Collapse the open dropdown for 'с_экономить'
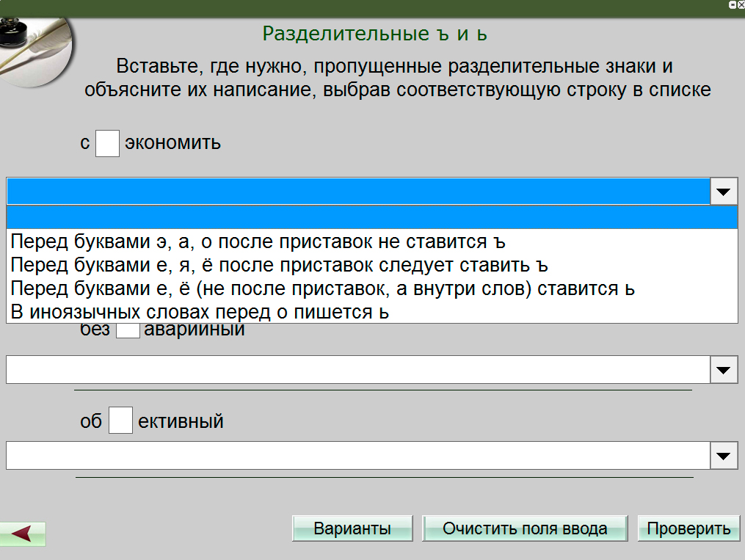 coord(724,192)
